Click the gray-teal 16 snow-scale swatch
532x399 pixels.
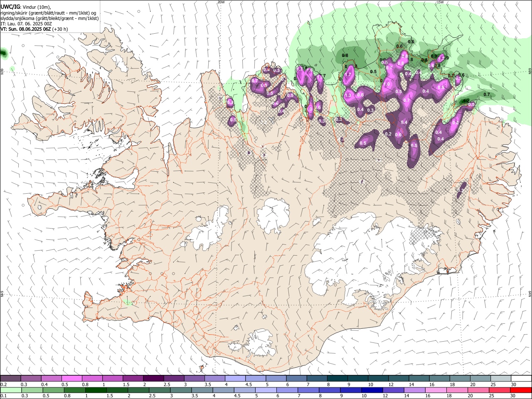click(x=440, y=379)
